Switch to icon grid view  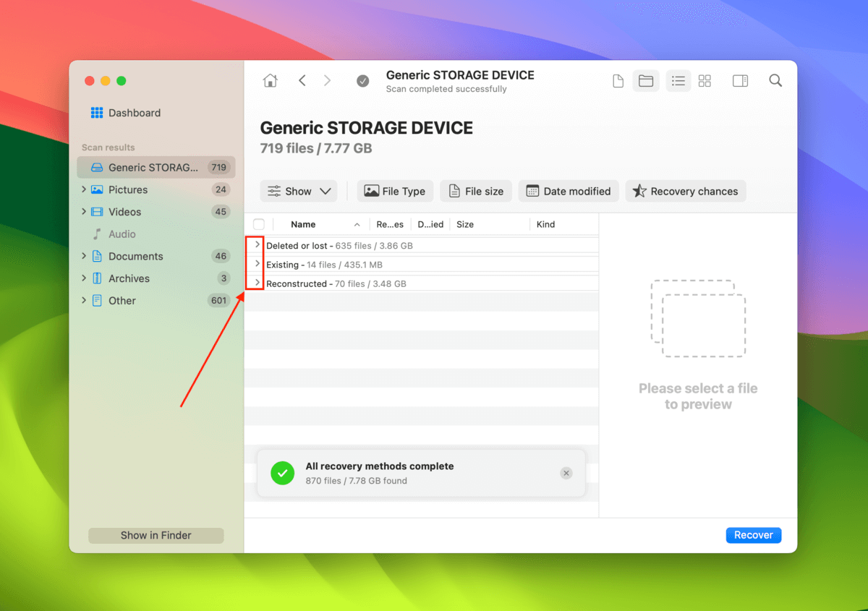705,81
